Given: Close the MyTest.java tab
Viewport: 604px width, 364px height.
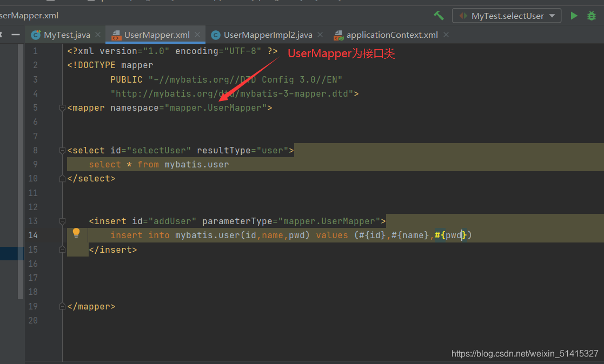Looking at the screenshot, I should click(x=98, y=35).
